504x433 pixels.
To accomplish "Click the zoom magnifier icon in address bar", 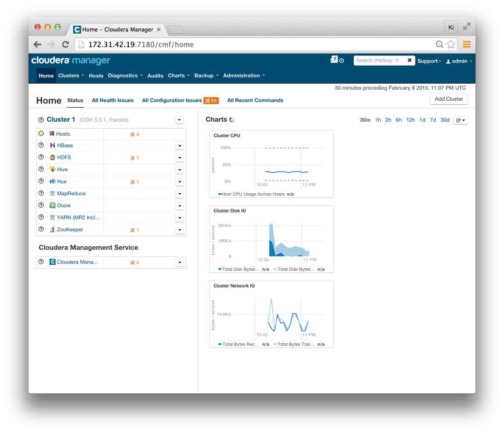I will click(x=439, y=44).
